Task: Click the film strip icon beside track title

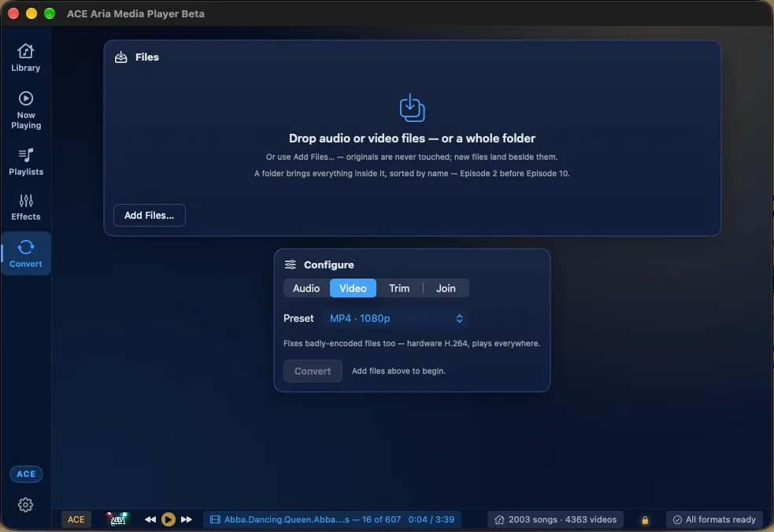Action: point(215,519)
